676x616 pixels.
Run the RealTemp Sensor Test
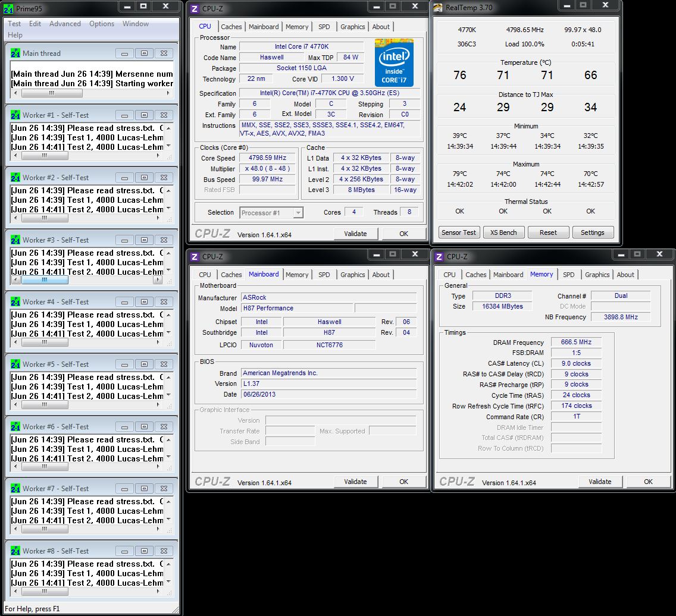[x=459, y=232]
